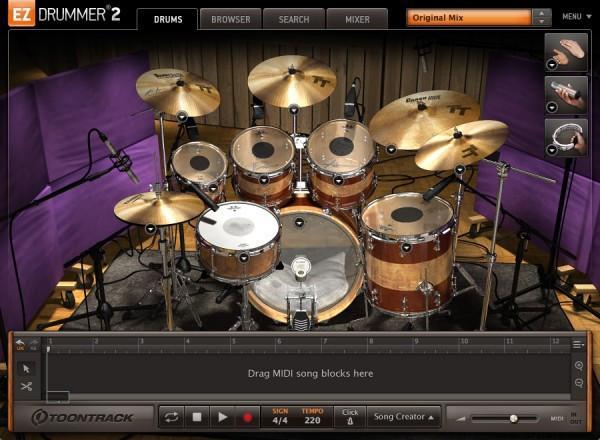Select next preset with the down stepper arrow
The image size is (600, 440).
541,22
